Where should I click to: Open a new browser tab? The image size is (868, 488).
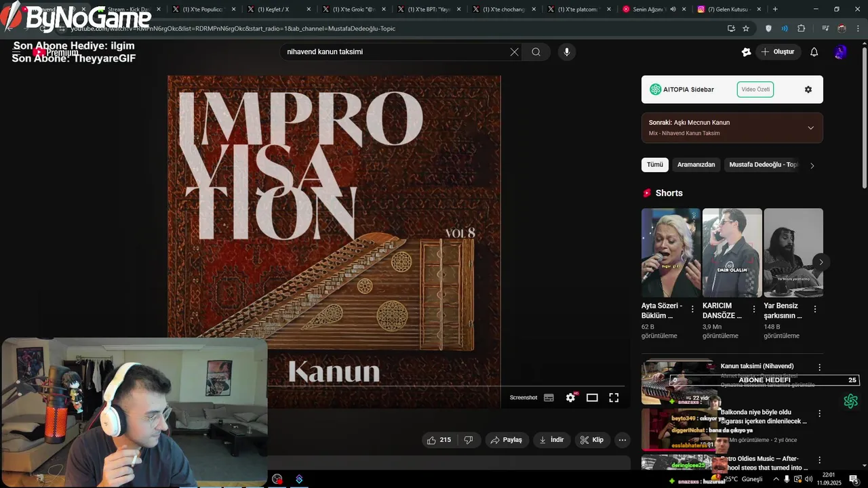pos(775,9)
